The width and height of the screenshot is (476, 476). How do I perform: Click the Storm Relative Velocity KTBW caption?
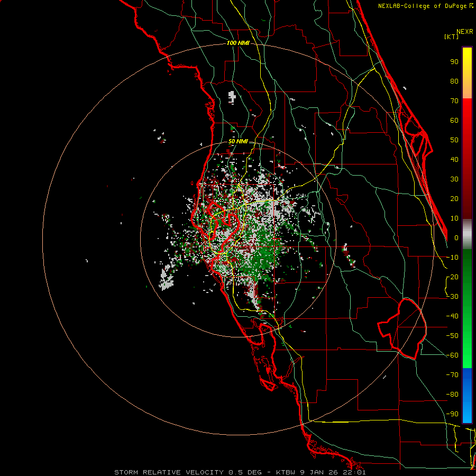pyautogui.click(x=240, y=472)
